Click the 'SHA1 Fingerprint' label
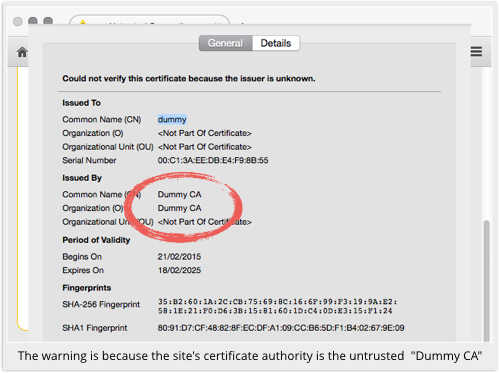 point(95,328)
